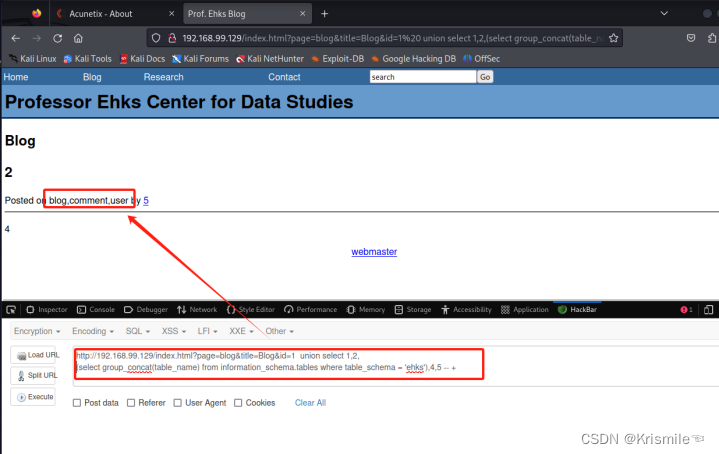Open the browser home page icon

point(78,39)
